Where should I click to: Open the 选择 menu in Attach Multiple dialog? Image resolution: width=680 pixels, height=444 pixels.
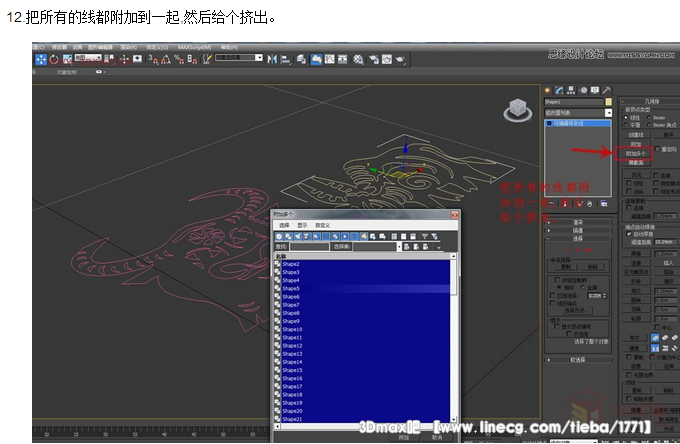click(284, 225)
